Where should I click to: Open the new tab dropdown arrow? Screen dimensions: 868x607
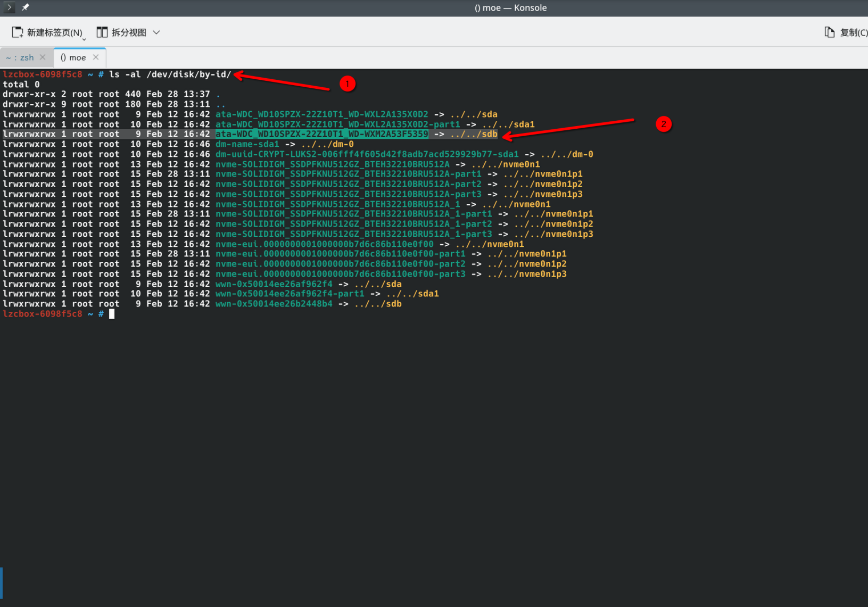click(x=84, y=38)
